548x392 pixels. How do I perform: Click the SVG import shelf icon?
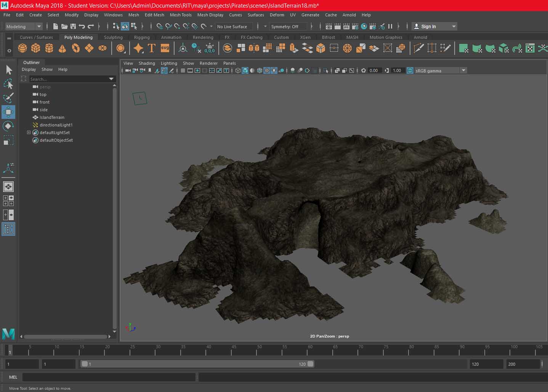165,48
